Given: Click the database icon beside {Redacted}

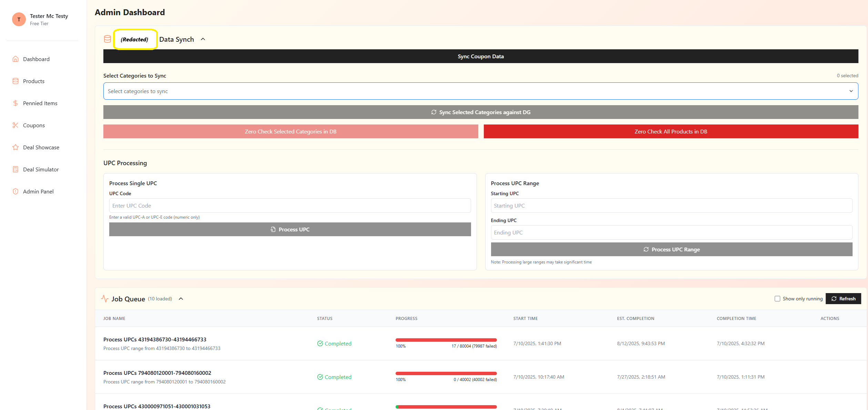Looking at the screenshot, I should coord(107,39).
